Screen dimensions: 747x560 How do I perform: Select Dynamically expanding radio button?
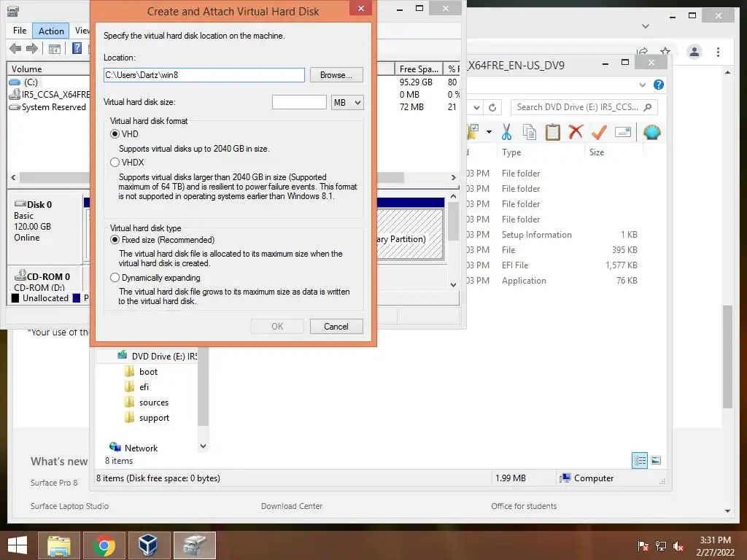pos(115,278)
